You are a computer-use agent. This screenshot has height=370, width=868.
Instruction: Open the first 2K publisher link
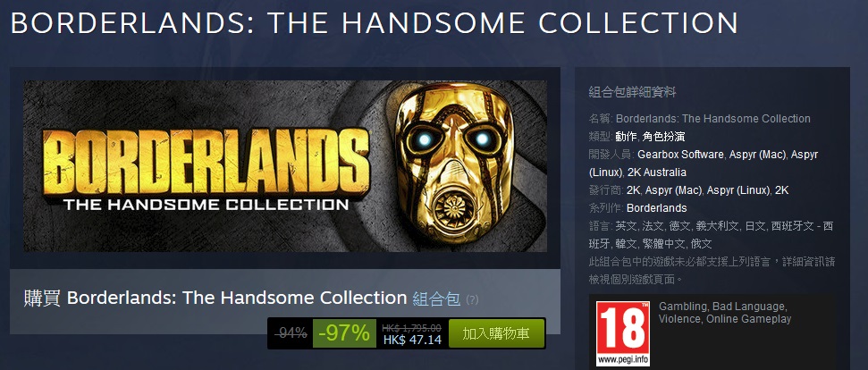coord(633,190)
